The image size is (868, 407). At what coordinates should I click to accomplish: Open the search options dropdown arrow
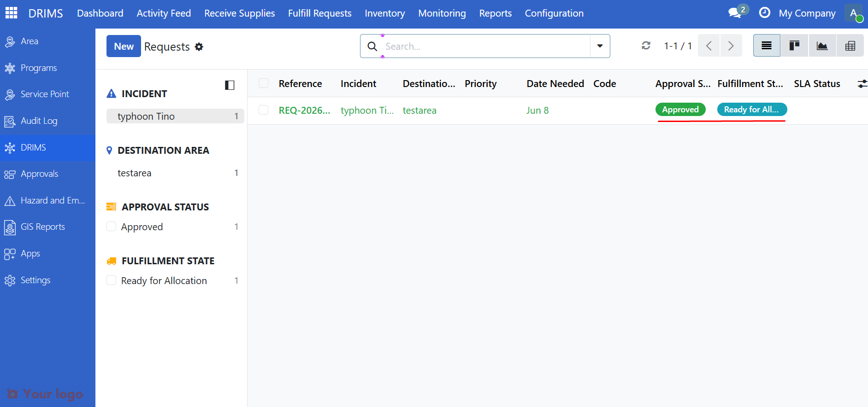point(600,46)
